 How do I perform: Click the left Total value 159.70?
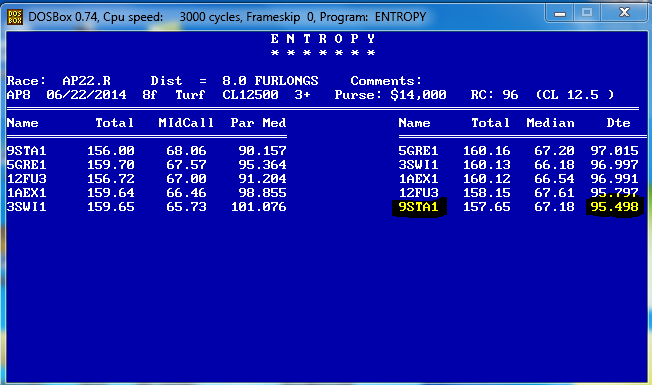[x=111, y=165]
